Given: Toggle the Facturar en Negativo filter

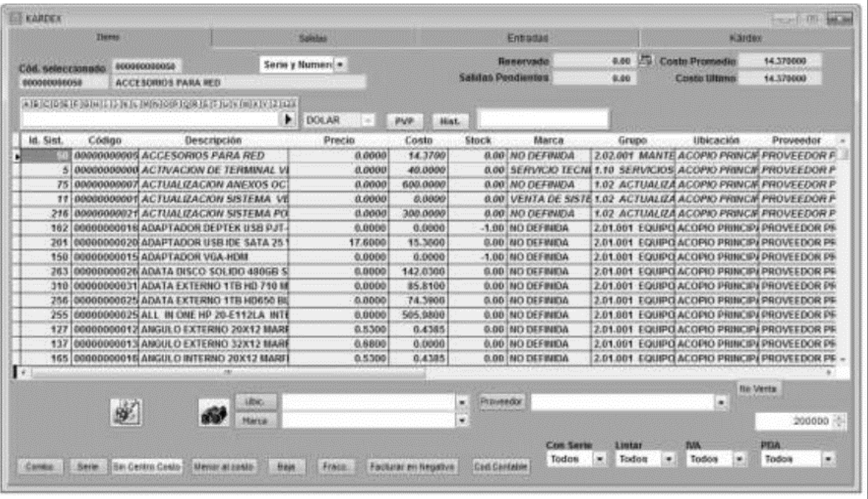Looking at the screenshot, I should [x=411, y=467].
